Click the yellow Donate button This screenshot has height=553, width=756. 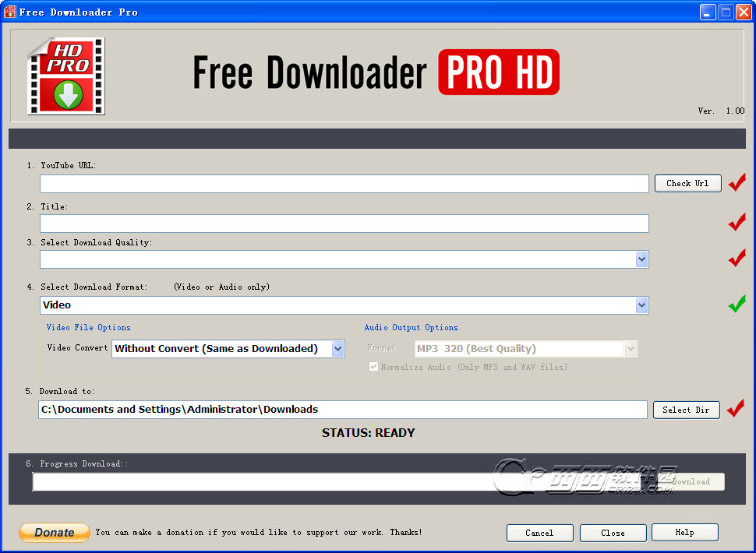point(55,532)
